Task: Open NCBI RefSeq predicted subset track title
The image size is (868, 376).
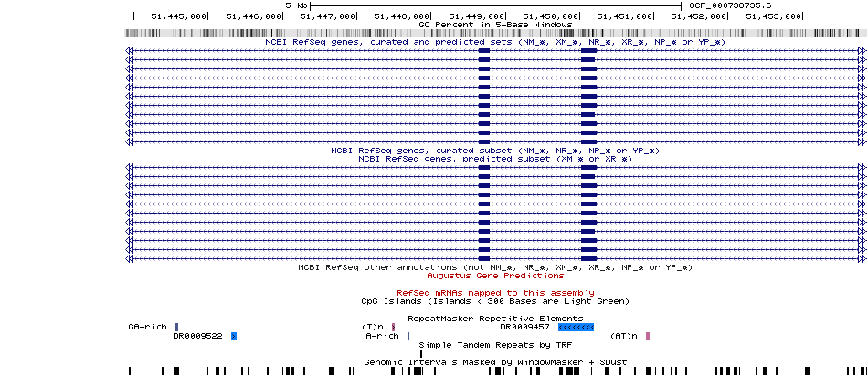Action: [495, 159]
